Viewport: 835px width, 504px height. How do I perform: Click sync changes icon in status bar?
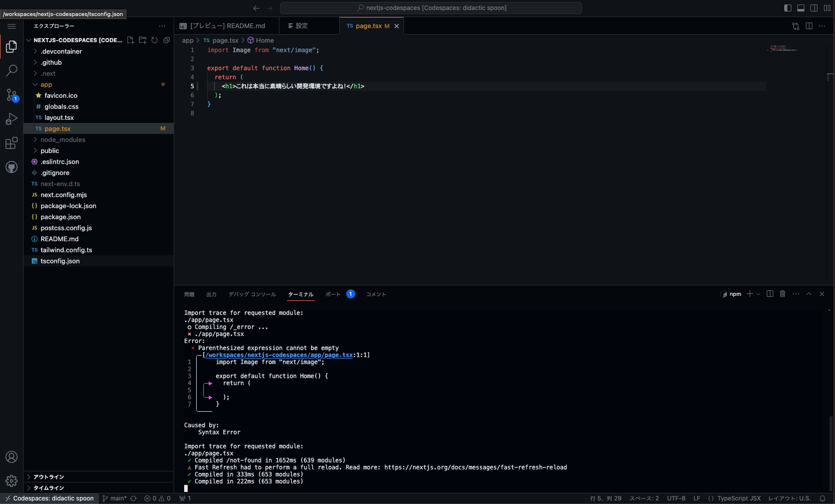[133, 498]
